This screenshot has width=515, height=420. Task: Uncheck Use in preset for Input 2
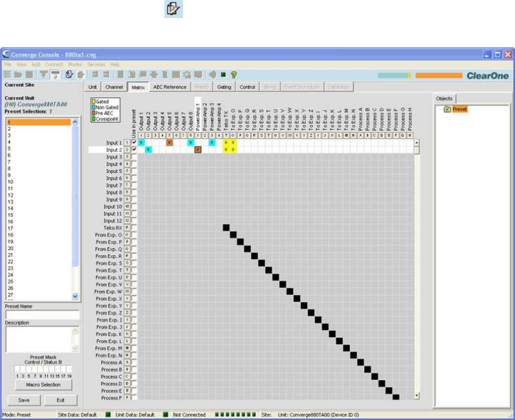tap(134, 149)
